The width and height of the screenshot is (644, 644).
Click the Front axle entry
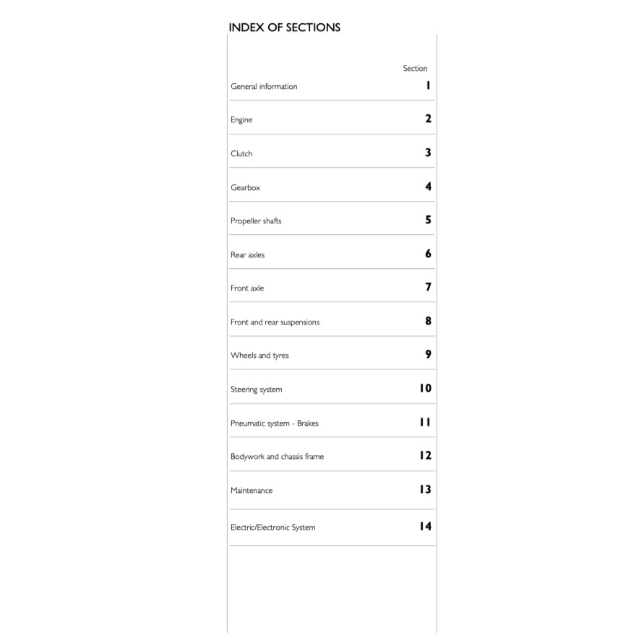(x=247, y=288)
